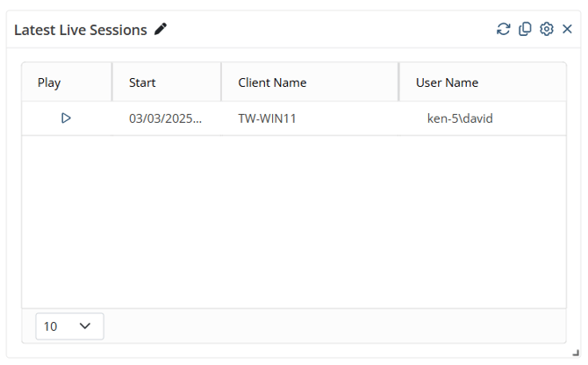Play the TW-WIN11 live session
588x365 pixels.
(x=66, y=118)
